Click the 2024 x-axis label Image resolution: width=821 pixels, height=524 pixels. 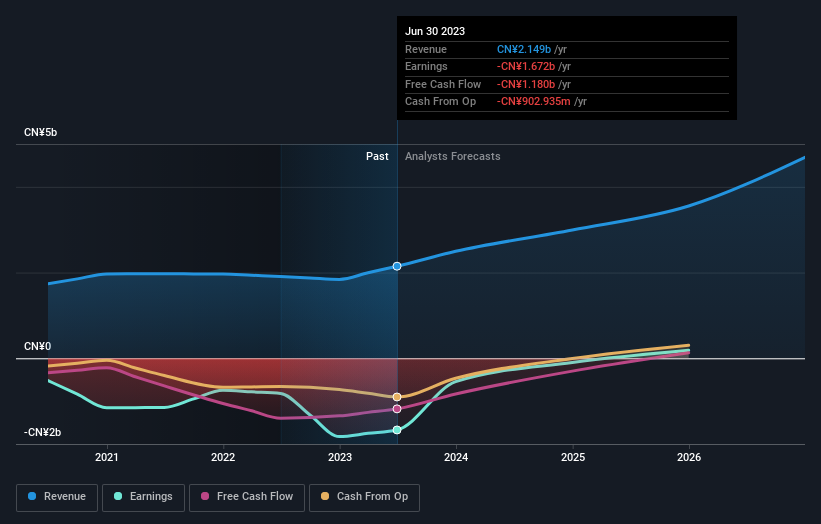(x=456, y=457)
